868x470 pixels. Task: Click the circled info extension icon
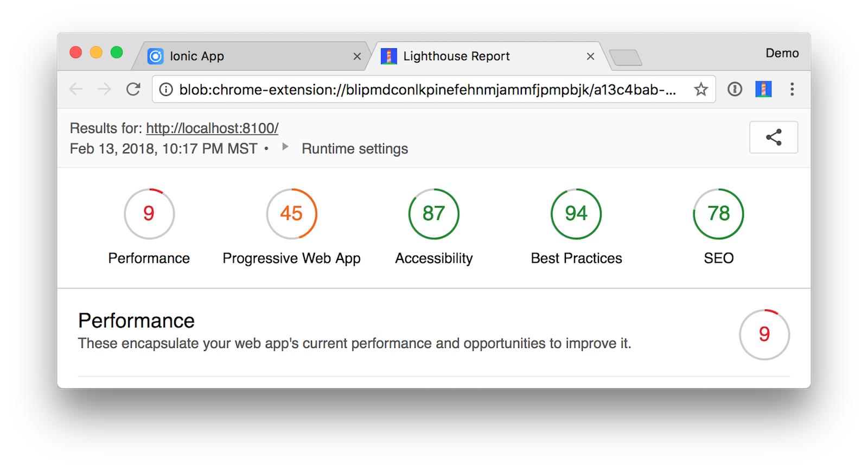pyautogui.click(x=735, y=89)
